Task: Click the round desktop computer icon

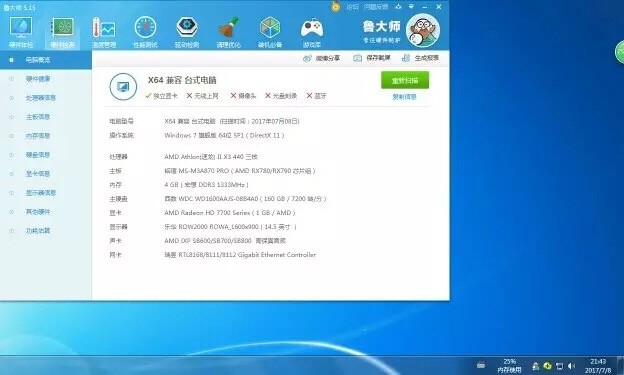Action: coord(123,86)
